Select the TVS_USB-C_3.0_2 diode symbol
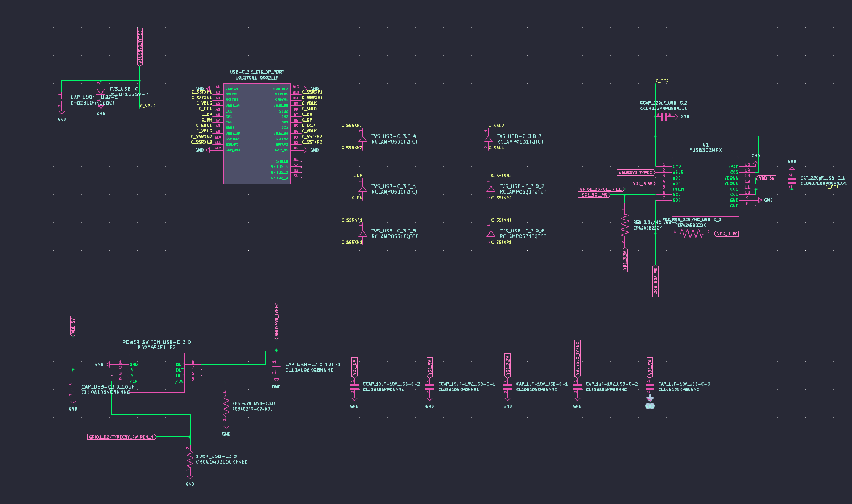 pos(490,188)
